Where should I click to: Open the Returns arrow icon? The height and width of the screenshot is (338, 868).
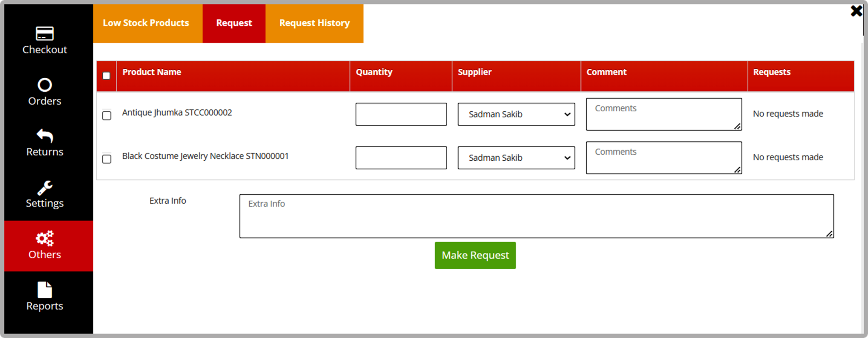(45, 136)
